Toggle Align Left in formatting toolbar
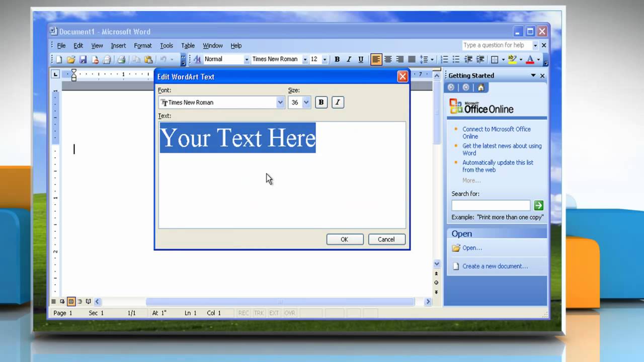The width and height of the screenshot is (644, 362). point(376,59)
